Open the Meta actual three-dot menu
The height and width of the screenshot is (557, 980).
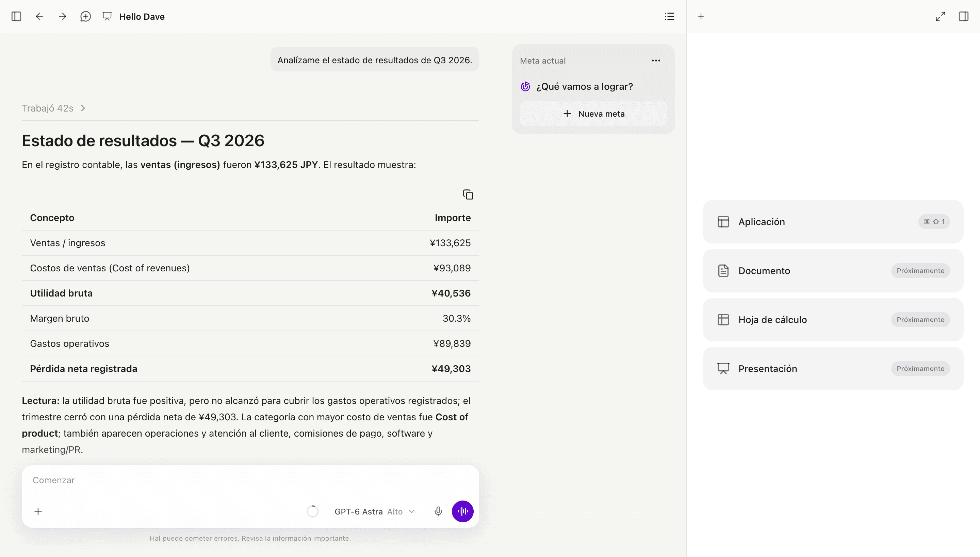point(656,61)
